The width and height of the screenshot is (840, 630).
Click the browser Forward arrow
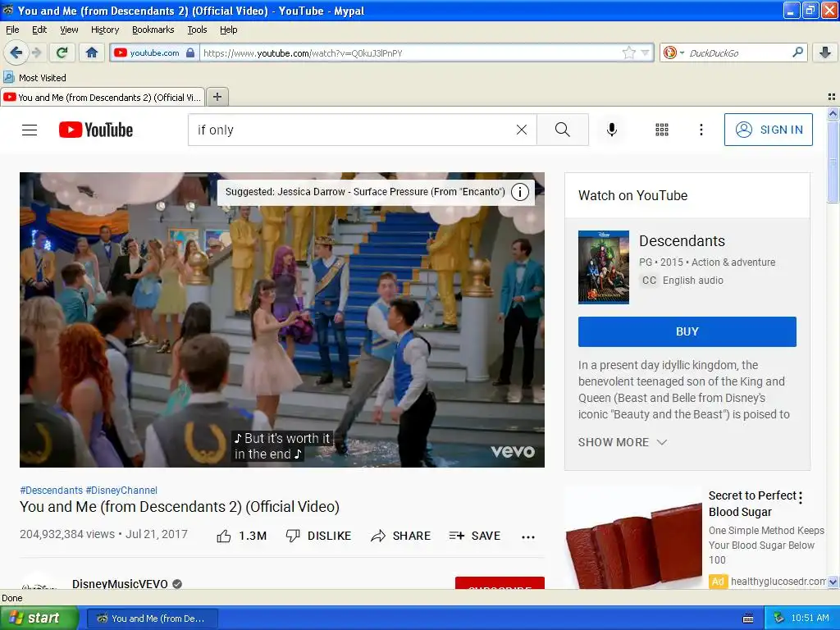click(x=36, y=52)
